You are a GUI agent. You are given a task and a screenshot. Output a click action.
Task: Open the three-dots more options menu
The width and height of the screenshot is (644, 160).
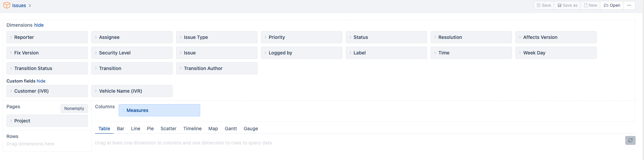[629, 5]
